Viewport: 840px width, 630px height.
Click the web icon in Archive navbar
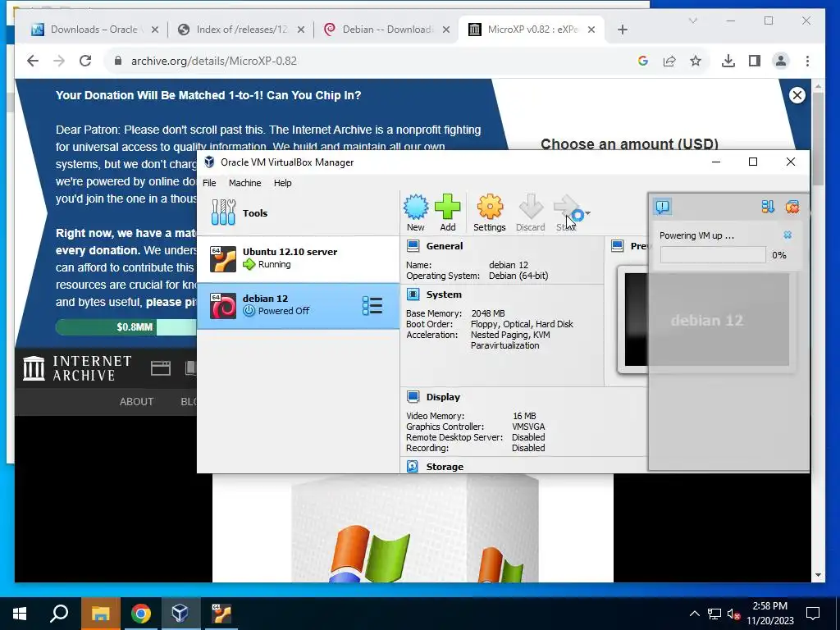[x=161, y=368]
